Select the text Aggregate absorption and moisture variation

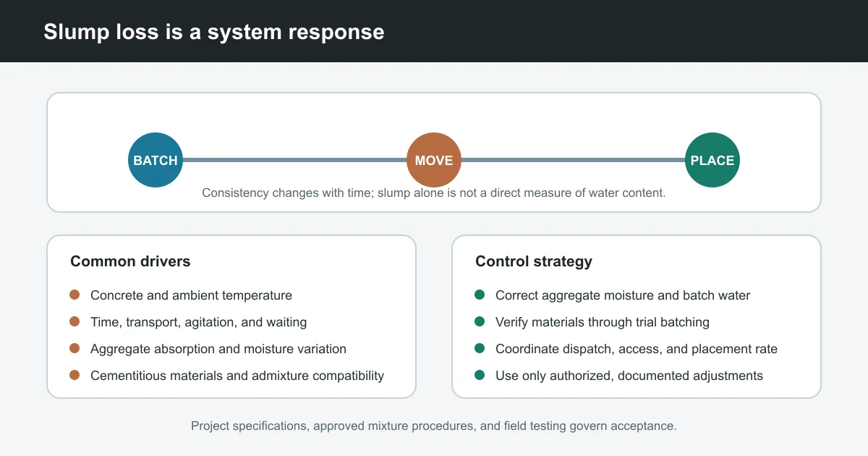click(x=218, y=349)
